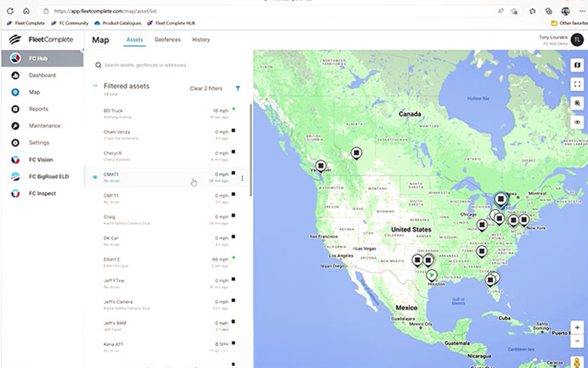Image resolution: width=588 pixels, height=368 pixels.
Task: Click Clear 2 filters
Action: tap(206, 88)
